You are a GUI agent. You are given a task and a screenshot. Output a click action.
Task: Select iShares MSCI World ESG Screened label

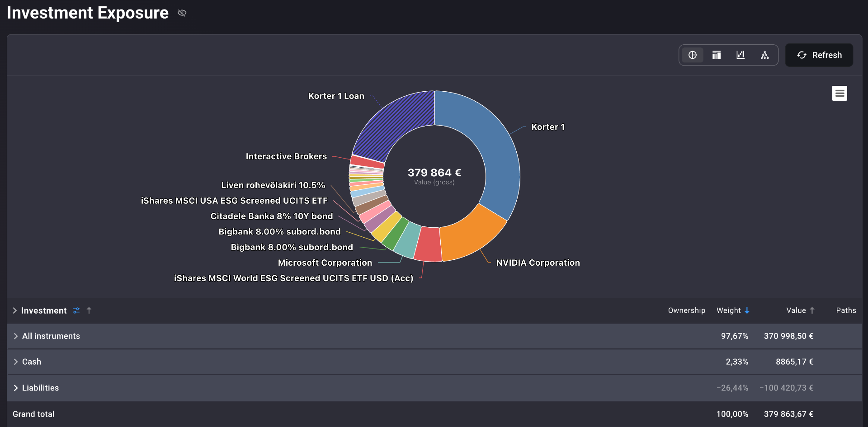(x=294, y=278)
